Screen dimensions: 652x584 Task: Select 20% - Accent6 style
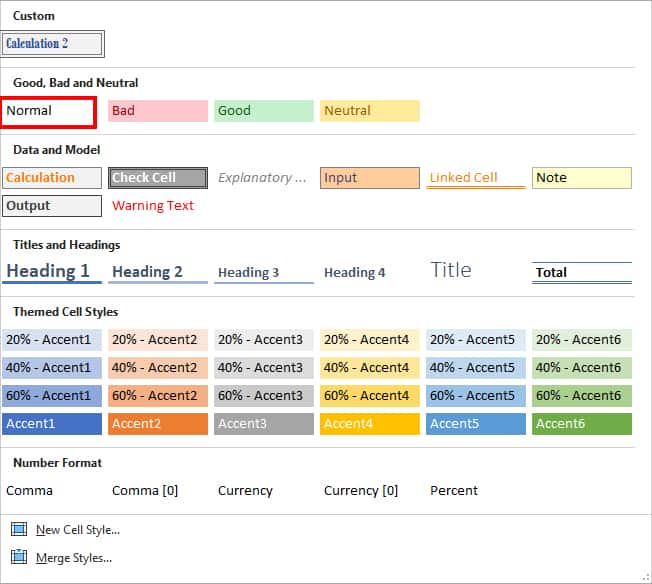[582, 340]
